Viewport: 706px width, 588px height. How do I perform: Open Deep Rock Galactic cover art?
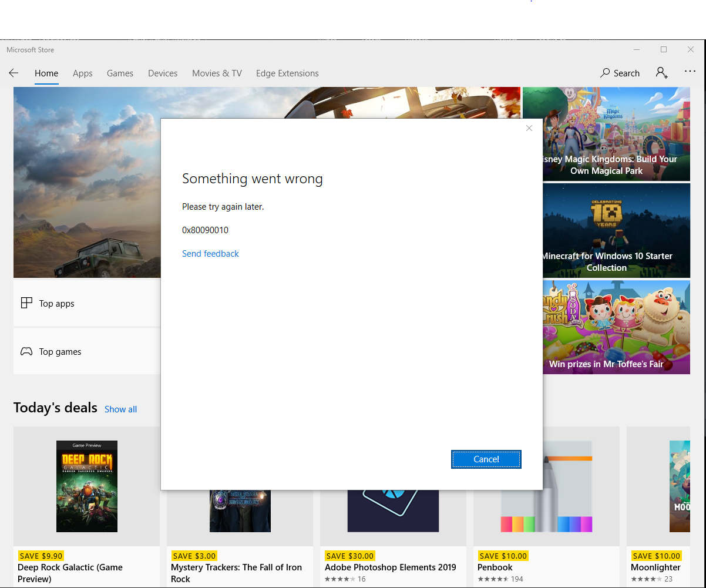[x=87, y=486]
